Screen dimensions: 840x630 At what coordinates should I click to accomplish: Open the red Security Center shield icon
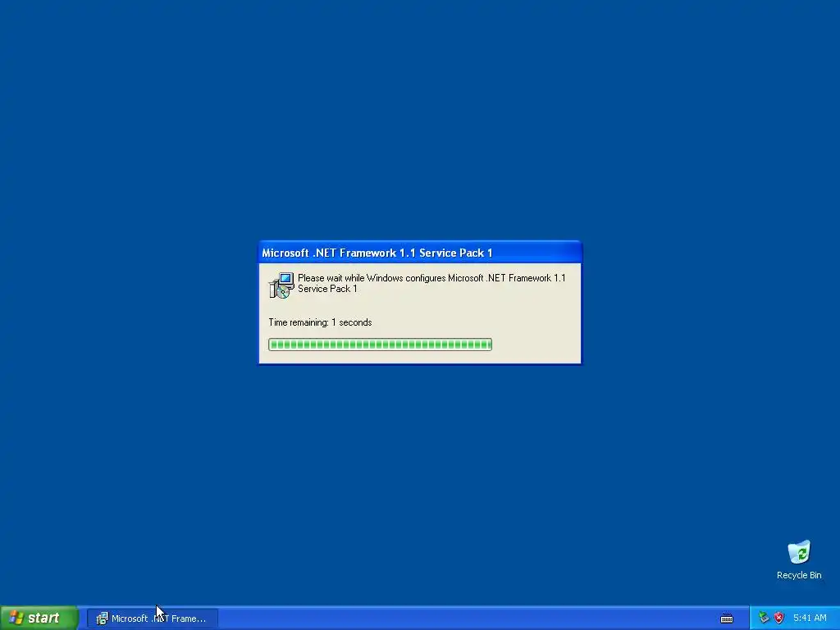[779, 618]
